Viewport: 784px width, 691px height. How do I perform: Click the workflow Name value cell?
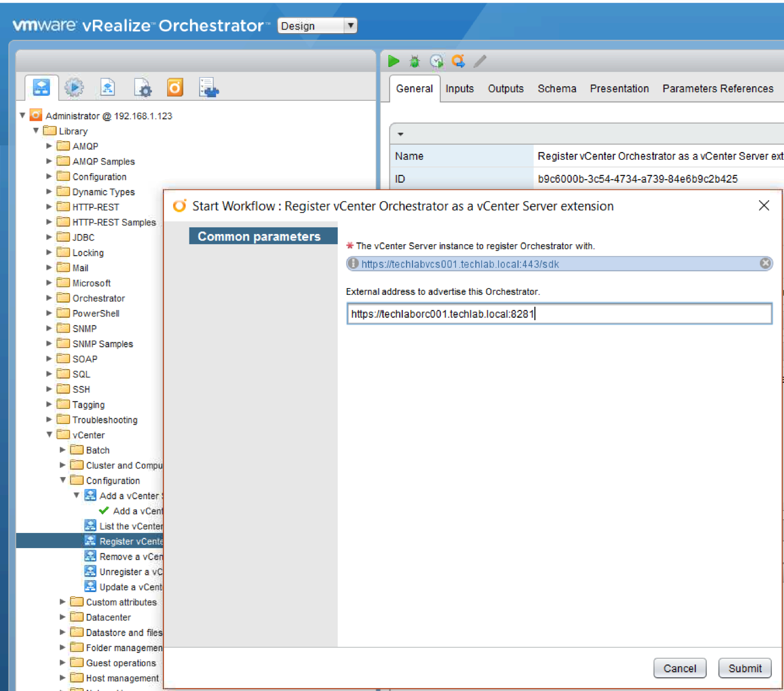(659, 156)
